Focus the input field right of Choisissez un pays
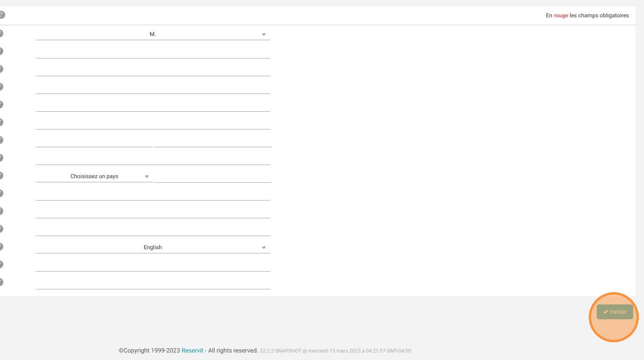The height and width of the screenshot is (360, 644). click(x=213, y=176)
